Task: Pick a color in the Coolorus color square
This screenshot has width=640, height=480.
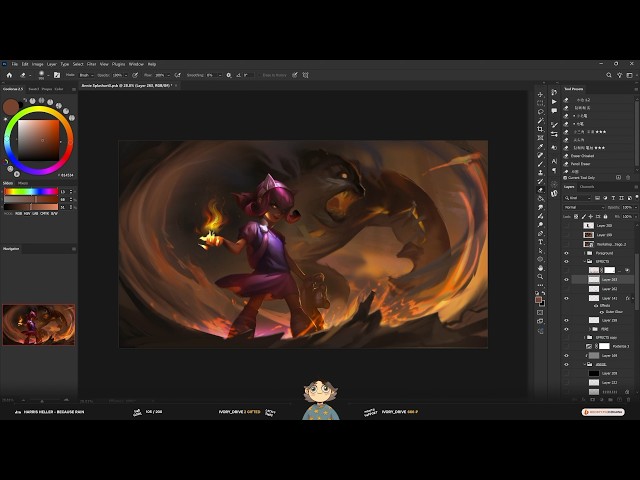Action: point(38,140)
